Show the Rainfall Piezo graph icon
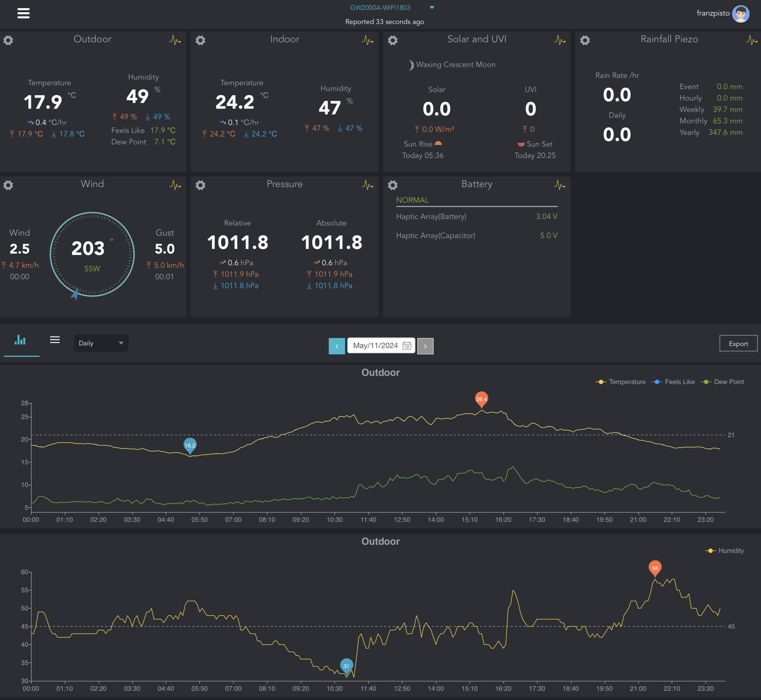This screenshot has height=700, width=761. [751, 40]
